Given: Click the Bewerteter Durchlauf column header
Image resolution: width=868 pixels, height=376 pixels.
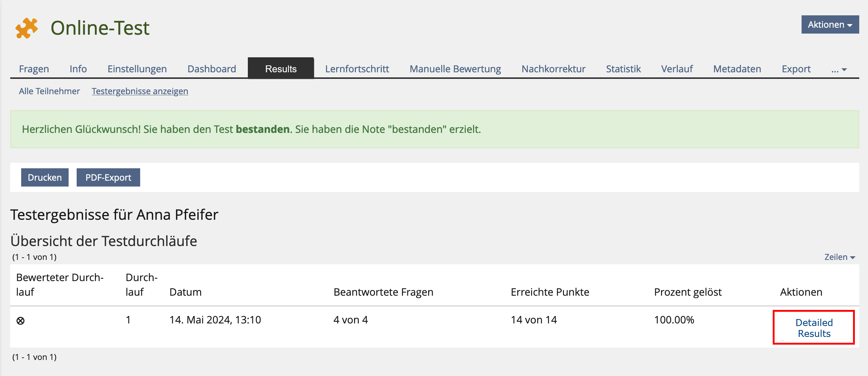Looking at the screenshot, I should point(60,285).
